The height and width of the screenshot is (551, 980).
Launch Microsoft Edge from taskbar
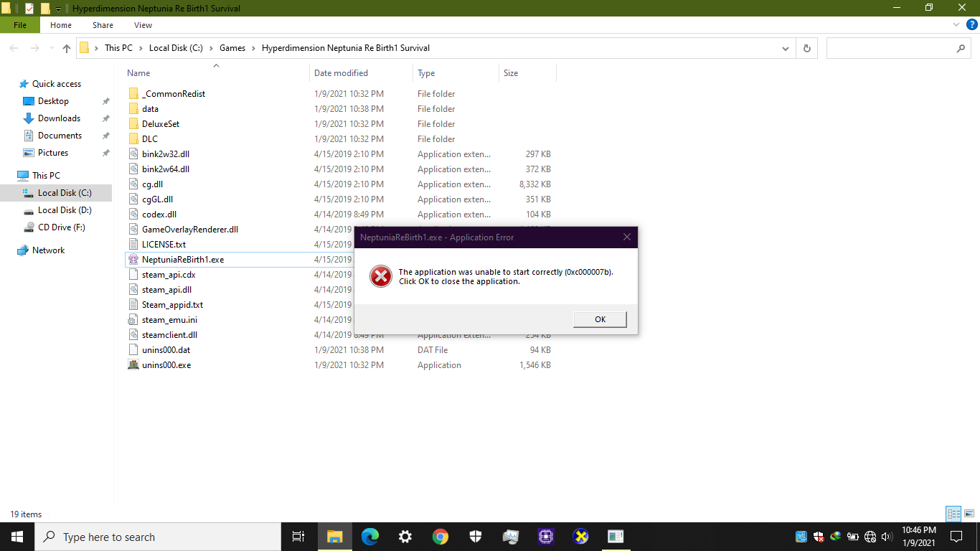click(369, 537)
